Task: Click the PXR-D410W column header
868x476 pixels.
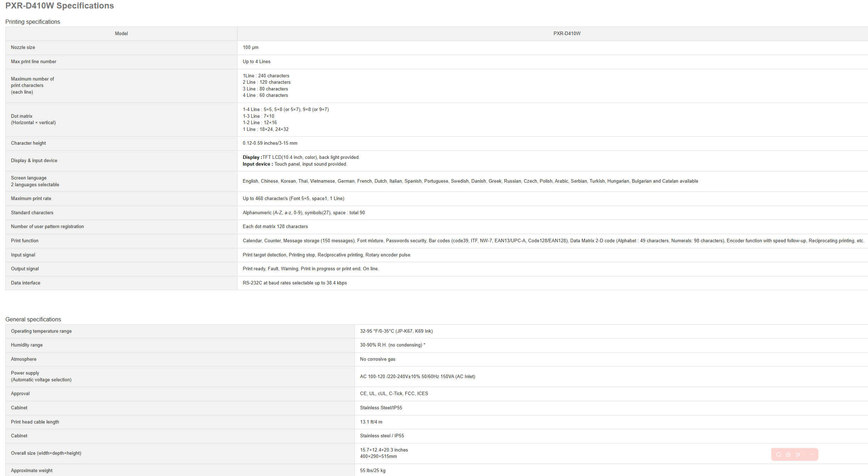Action: click(x=567, y=33)
